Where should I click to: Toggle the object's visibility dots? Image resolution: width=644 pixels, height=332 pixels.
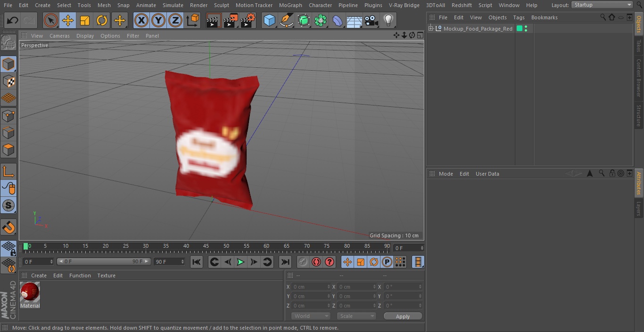pos(526,29)
